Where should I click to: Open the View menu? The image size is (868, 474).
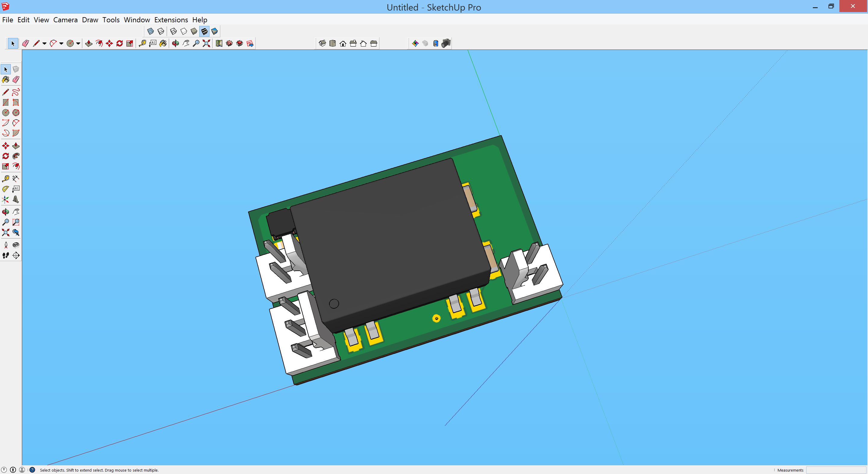click(41, 20)
